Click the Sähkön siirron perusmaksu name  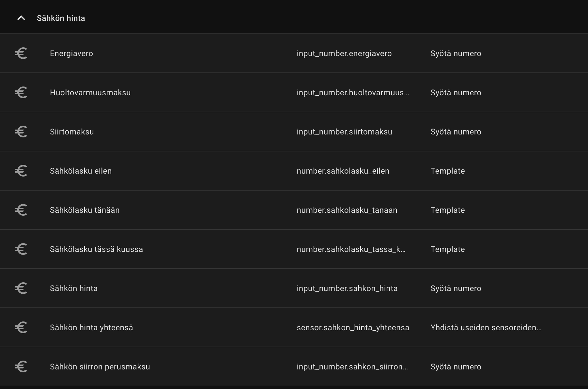100,367
